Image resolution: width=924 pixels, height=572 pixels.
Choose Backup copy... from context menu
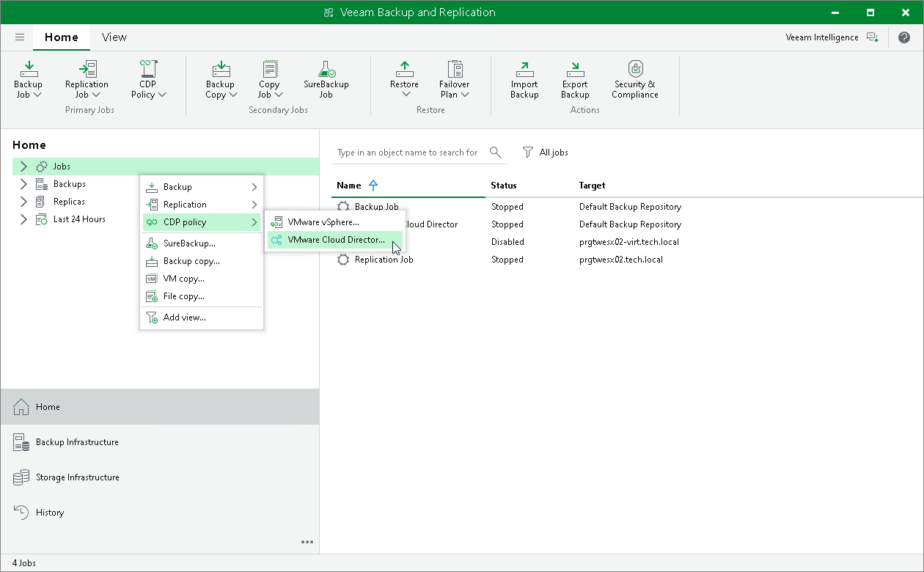(x=202, y=261)
